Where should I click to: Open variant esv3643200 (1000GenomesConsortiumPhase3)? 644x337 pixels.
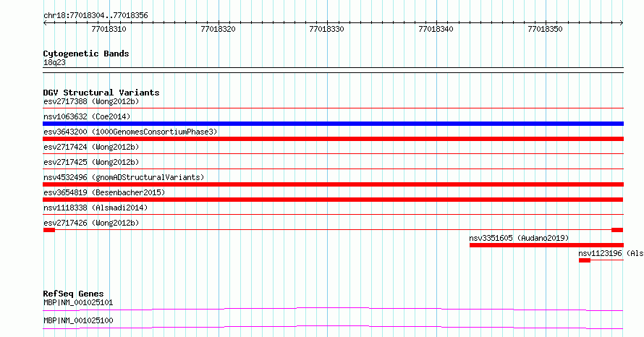(130, 132)
